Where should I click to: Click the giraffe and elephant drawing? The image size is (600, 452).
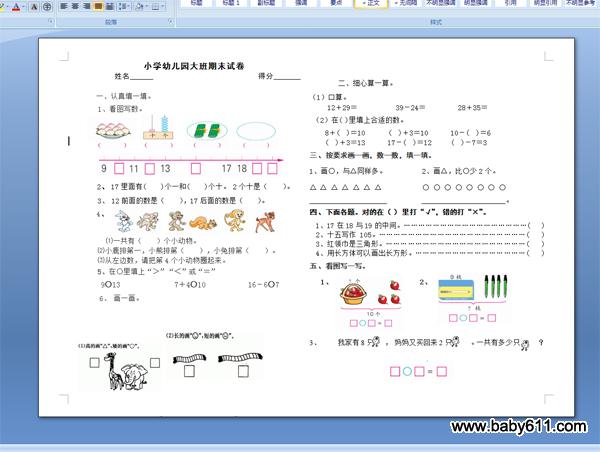coord(125,371)
